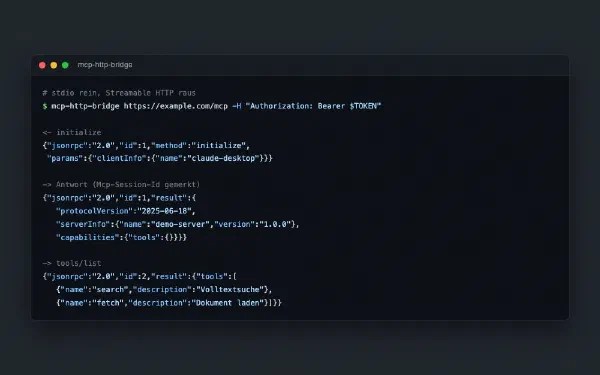
Task: Click the URL https://example.com/mcp
Action: [x=176, y=106]
